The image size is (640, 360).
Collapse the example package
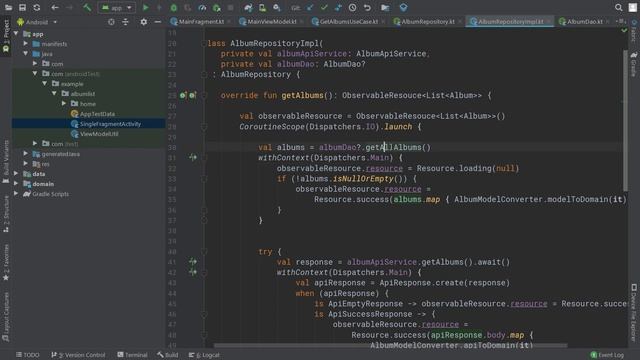(44, 84)
